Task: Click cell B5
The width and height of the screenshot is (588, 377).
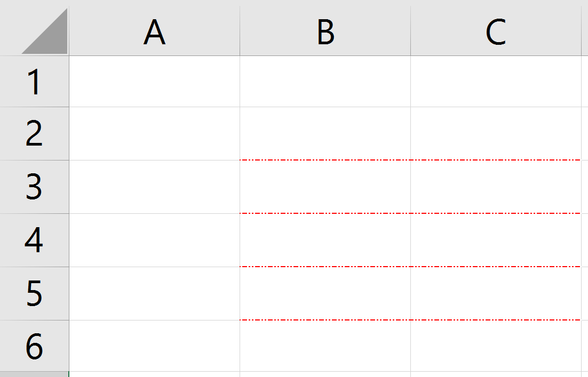Action: (x=324, y=293)
